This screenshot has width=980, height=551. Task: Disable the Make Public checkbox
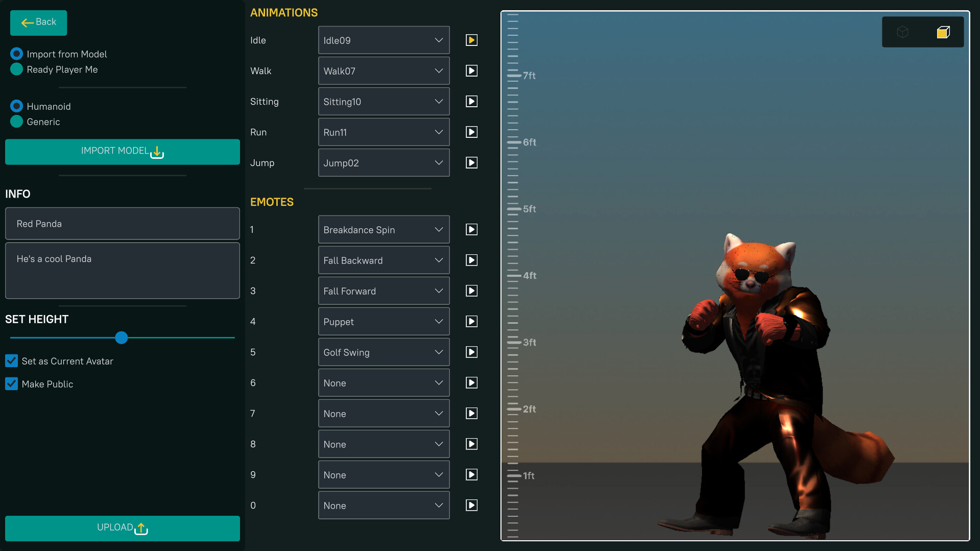tap(12, 384)
